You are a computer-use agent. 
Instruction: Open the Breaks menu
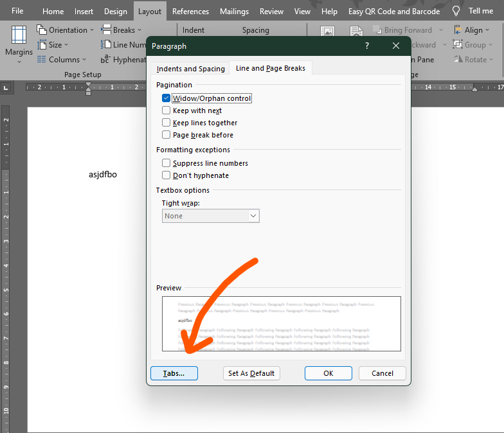pyautogui.click(x=121, y=30)
